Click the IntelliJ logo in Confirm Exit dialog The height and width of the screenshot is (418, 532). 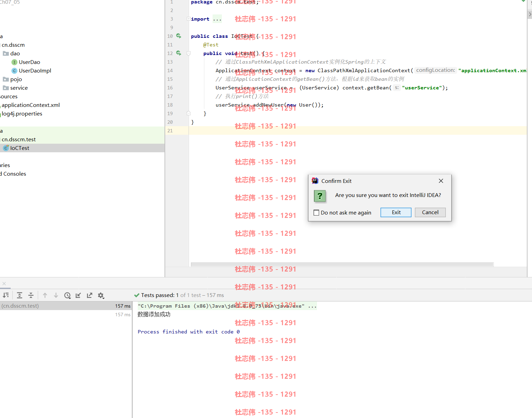tap(315, 181)
